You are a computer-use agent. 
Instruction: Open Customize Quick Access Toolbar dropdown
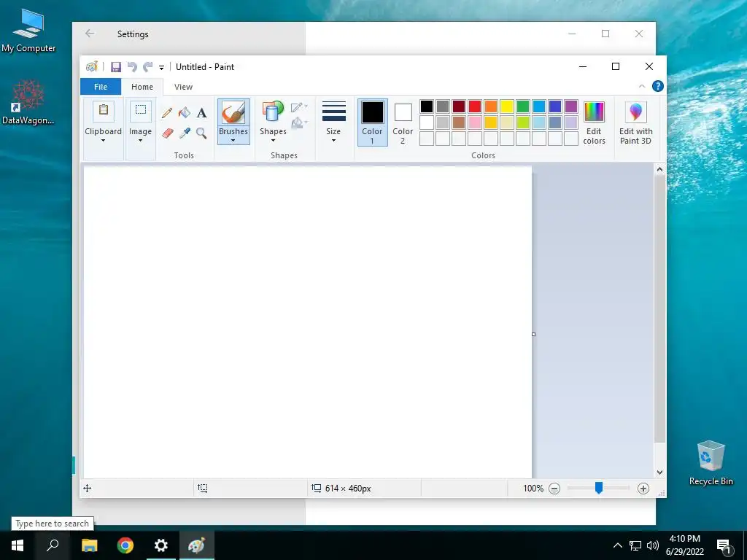click(161, 68)
